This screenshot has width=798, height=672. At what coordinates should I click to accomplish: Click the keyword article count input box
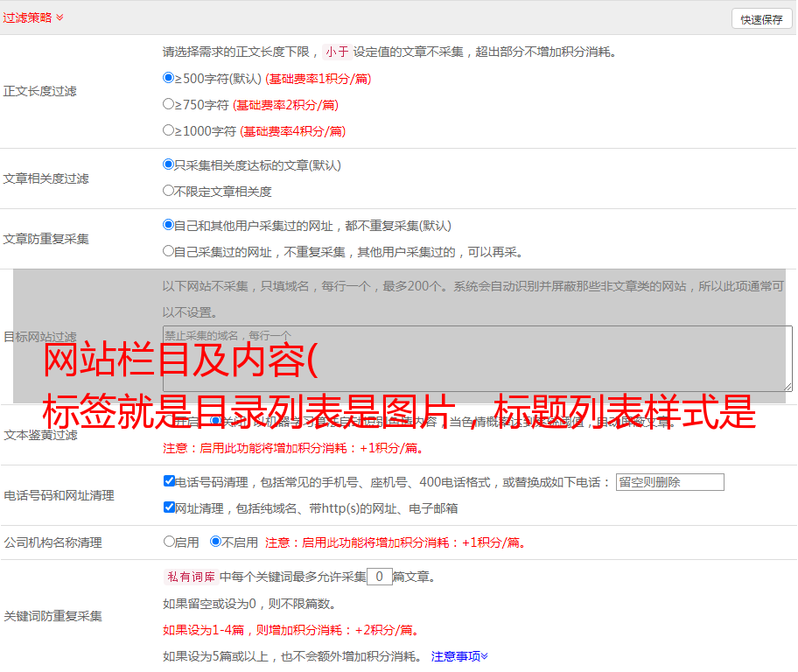(x=379, y=577)
